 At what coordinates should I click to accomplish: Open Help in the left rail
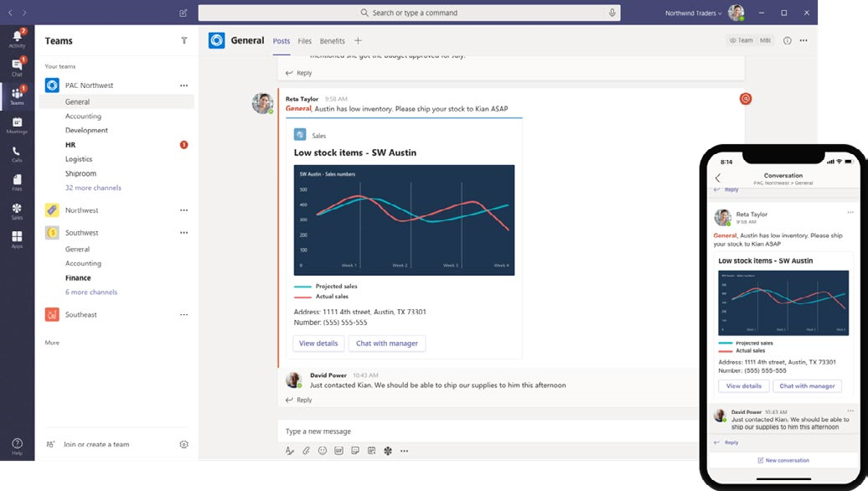(x=17, y=446)
